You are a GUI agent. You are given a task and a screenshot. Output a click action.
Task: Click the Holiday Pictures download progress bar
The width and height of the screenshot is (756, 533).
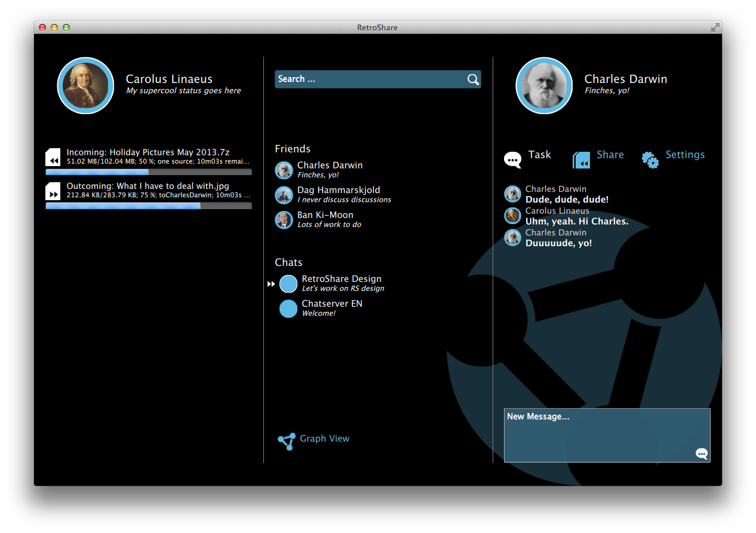149,172
